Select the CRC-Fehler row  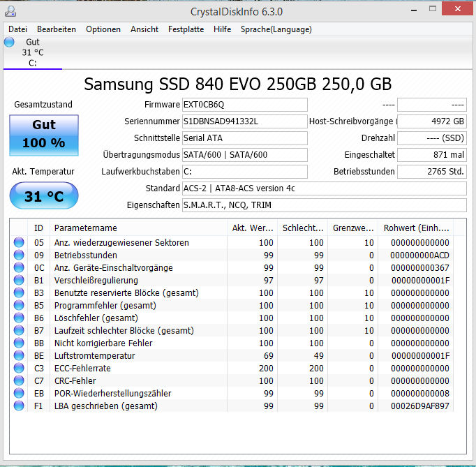pos(232,380)
